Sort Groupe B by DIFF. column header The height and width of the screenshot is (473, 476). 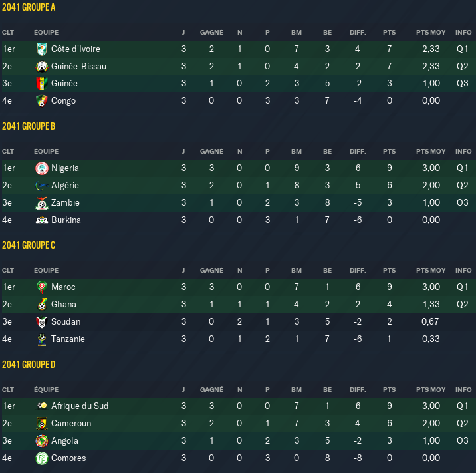[358, 151]
